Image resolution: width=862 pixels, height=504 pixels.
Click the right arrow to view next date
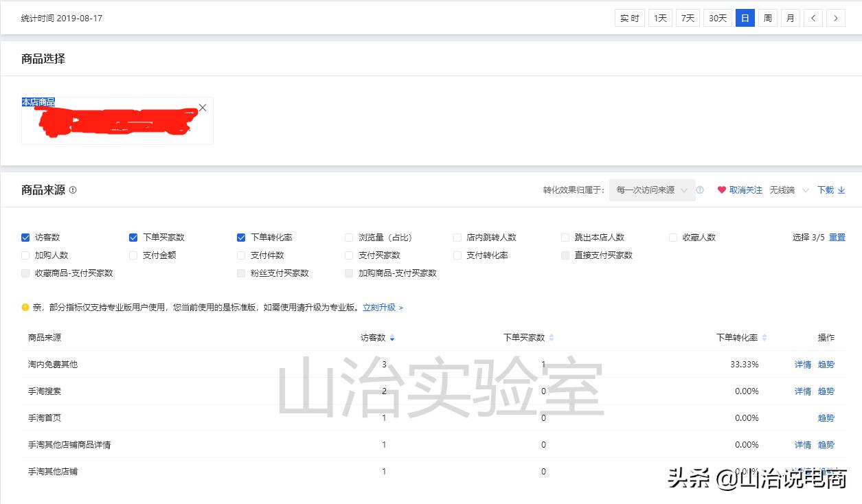click(836, 18)
